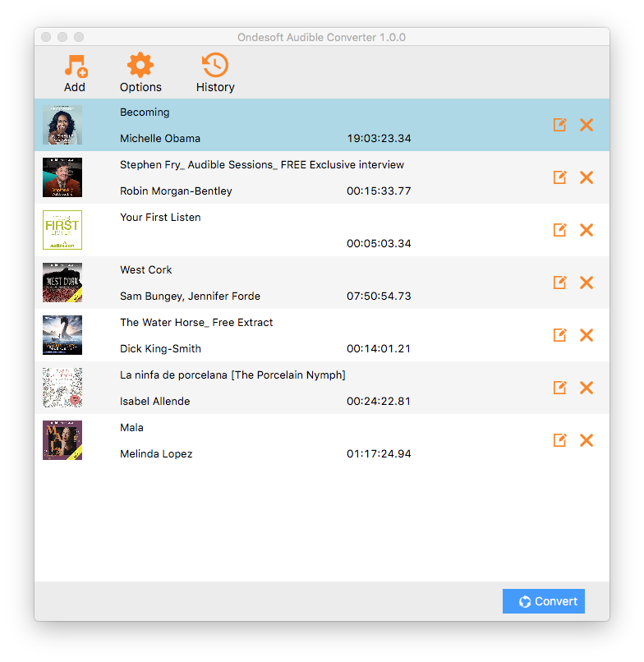Click duration 19:03:23.34
Viewport: 644px width, 662px height.
[379, 139]
